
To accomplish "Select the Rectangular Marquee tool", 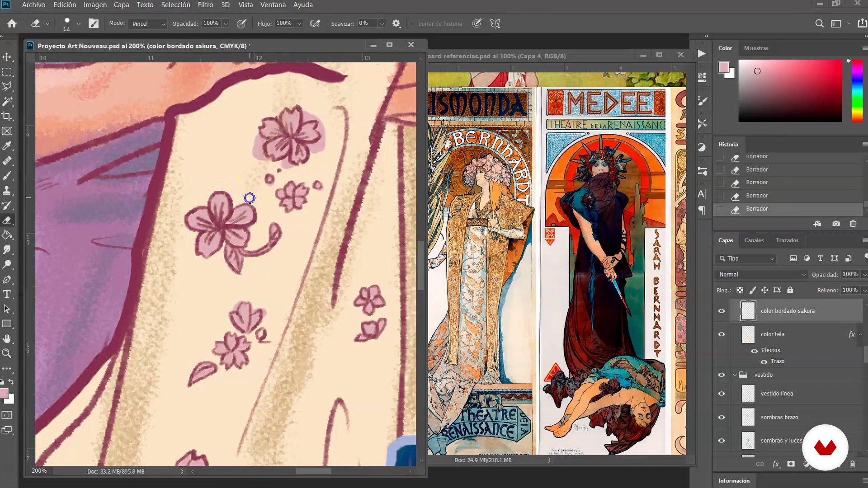I will click(x=7, y=72).
